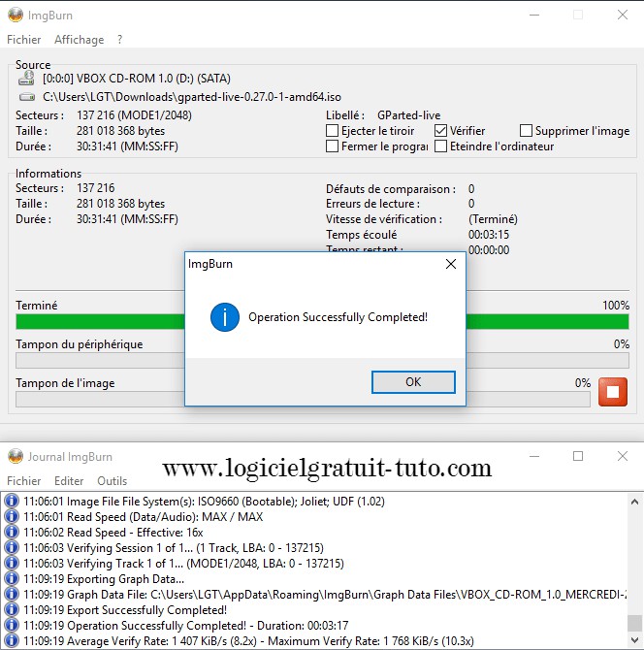Click the journal scrollbar up arrow
The image size is (644, 650).
click(x=634, y=502)
